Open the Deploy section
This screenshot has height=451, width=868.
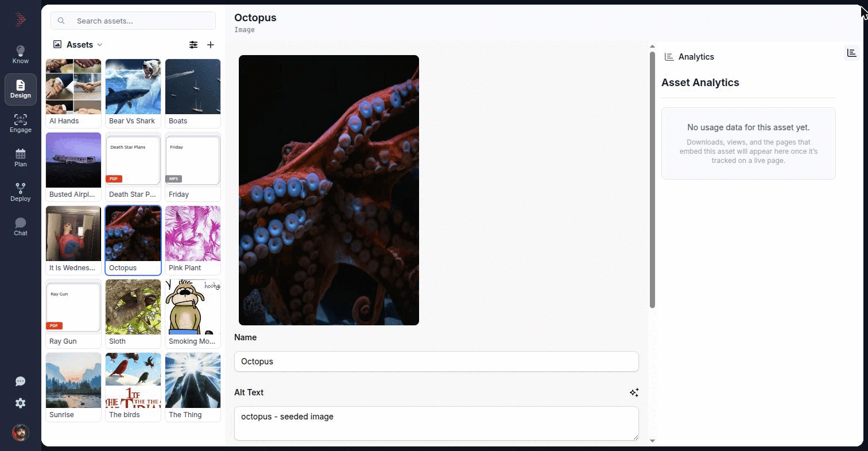21,192
